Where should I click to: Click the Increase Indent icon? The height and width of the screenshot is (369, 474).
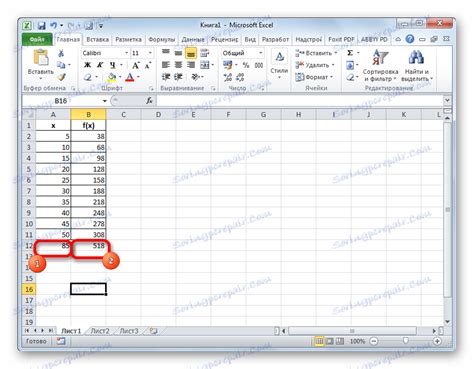[178, 77]
